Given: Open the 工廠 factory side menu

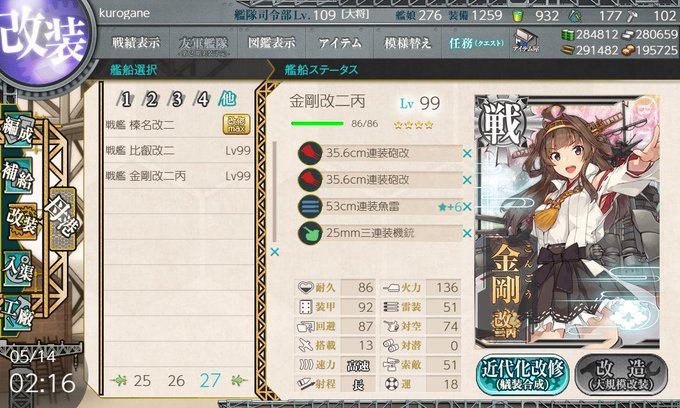Looking at the screenshot, I should 17,313.
